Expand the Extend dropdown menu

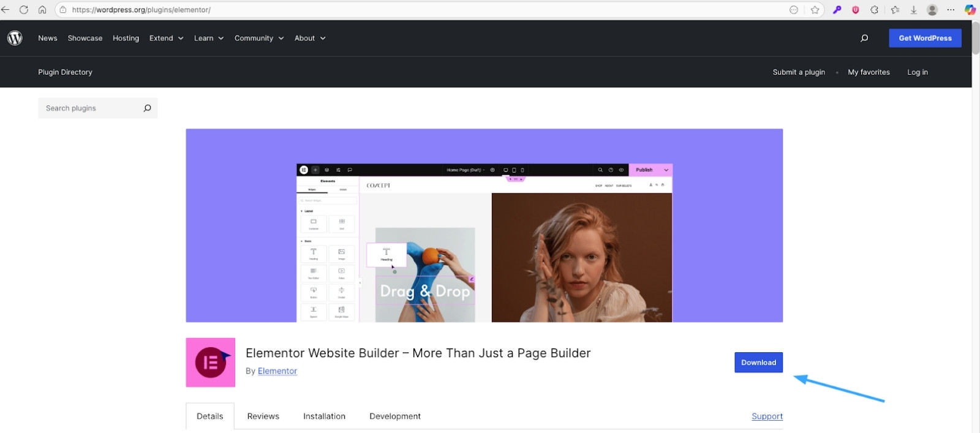coord(167,38)
